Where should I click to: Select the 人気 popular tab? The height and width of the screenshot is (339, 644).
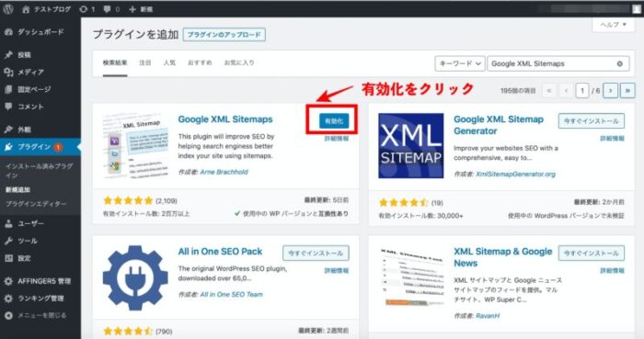(x=169, y=62)
